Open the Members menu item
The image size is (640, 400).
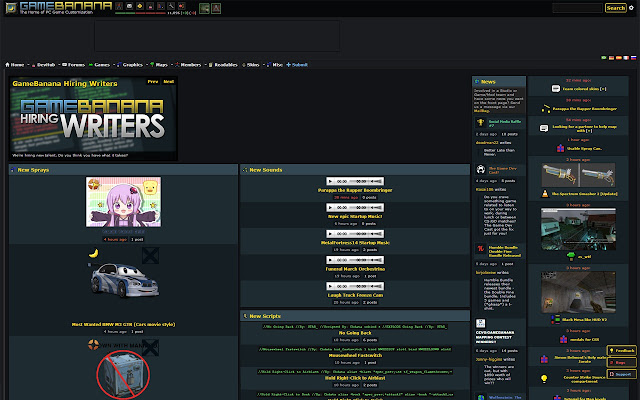coord(188,65)
